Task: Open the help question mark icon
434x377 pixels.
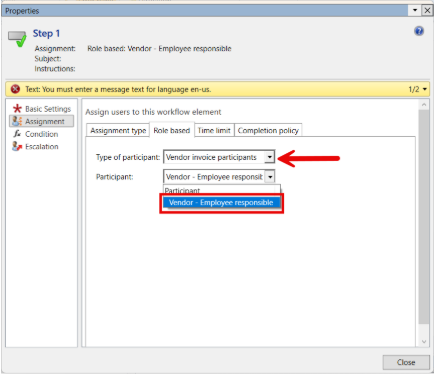Action: [419, 31]
